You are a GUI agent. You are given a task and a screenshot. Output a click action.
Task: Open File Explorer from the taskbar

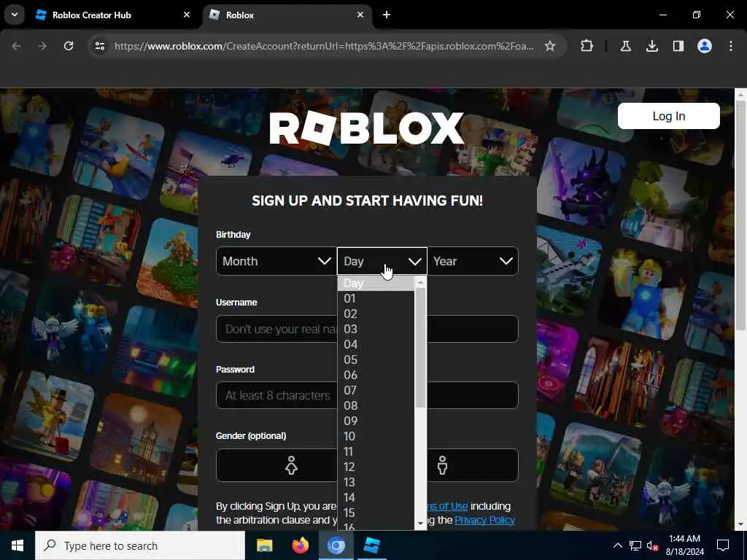click(x=264, y=545)
